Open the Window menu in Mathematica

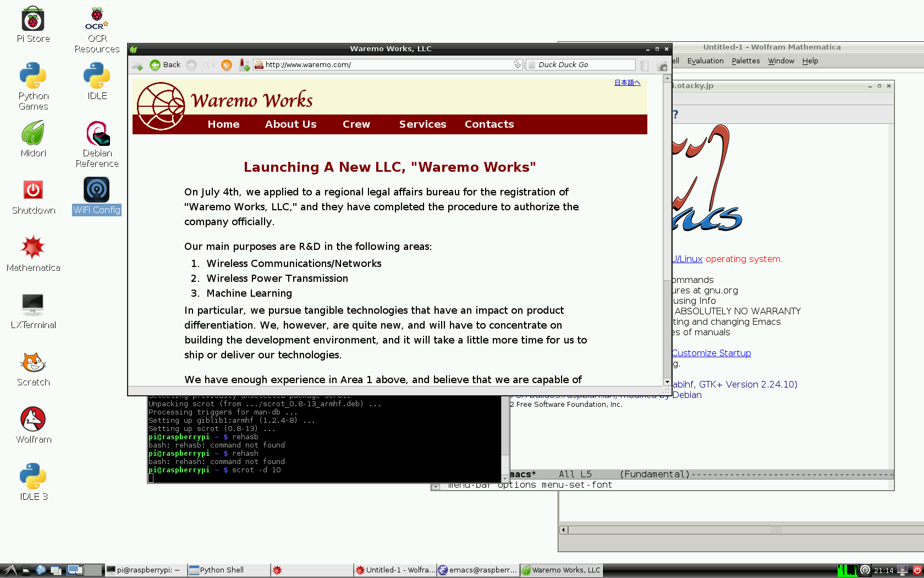click(781, 61)
